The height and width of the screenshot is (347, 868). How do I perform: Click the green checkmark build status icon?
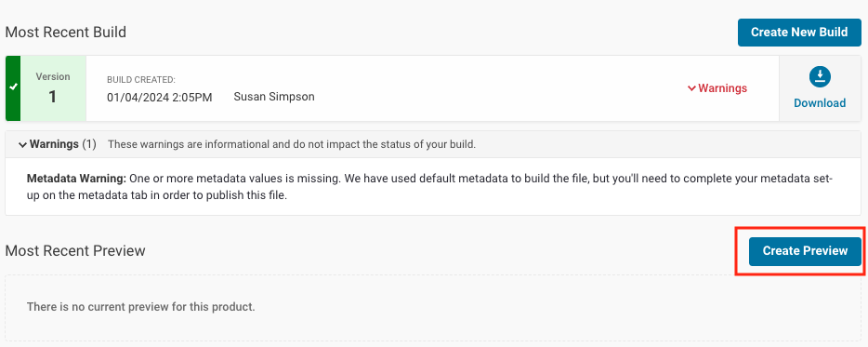tap(13, 87)
